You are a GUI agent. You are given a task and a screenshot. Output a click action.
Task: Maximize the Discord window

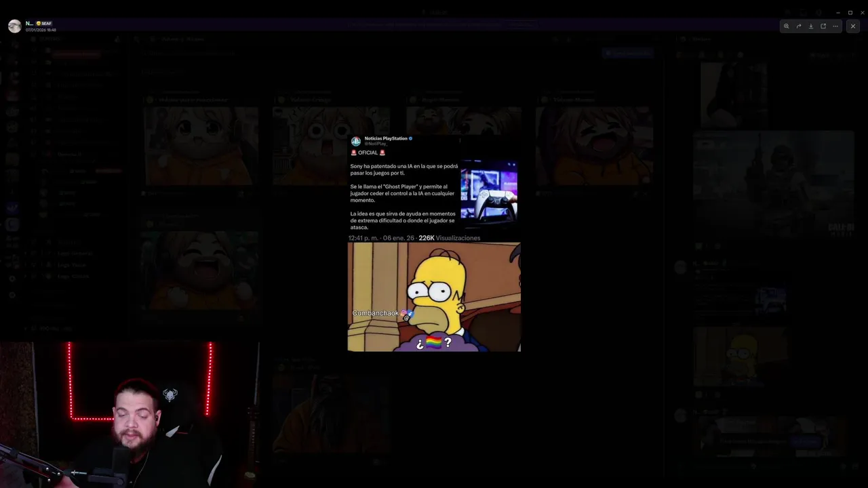[850, 12]
